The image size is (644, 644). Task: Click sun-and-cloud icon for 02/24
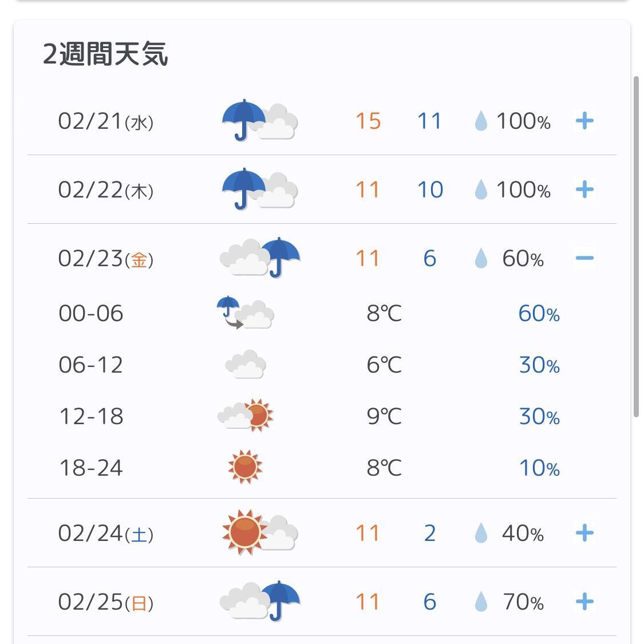click(259, 533)
